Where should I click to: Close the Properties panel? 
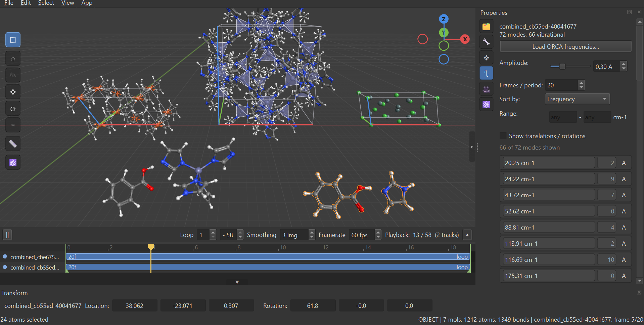[x=639, y=12]
